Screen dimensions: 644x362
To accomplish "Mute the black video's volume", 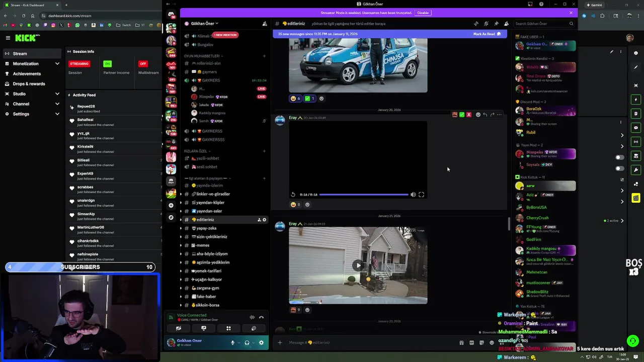I will pyautogui.click(x=413, y=195).
